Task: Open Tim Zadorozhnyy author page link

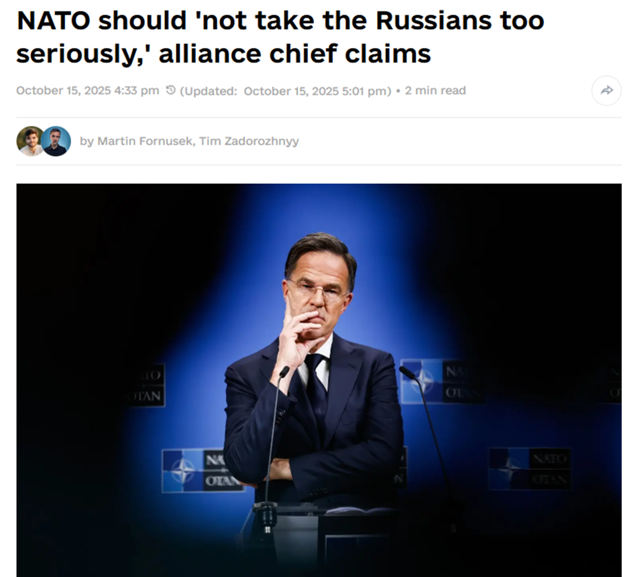Action: tap(249, 141)
